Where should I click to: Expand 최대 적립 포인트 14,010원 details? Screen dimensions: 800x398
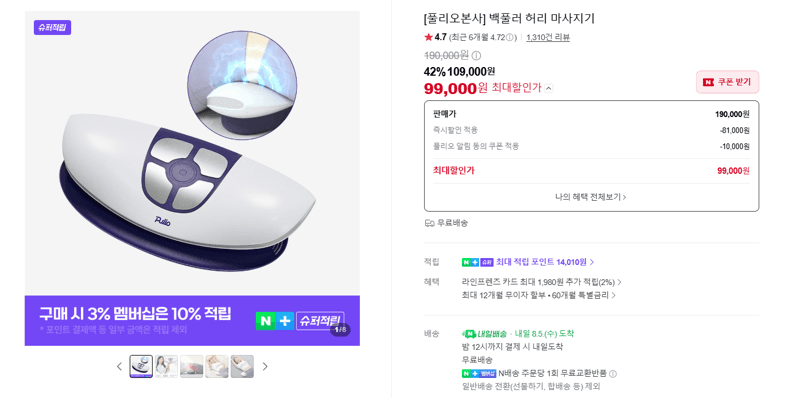528,262
